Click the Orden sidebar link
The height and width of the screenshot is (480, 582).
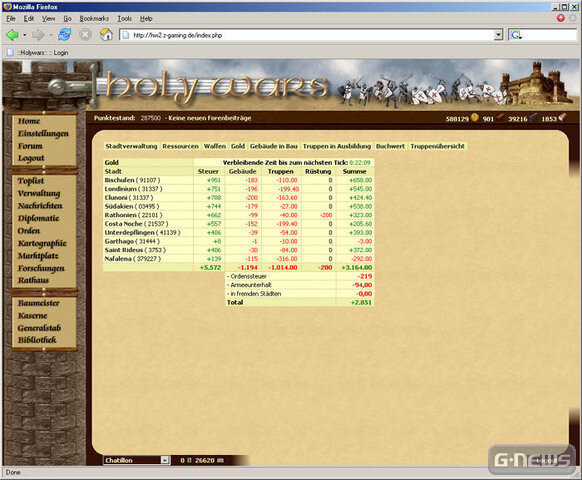pos(29,231)
